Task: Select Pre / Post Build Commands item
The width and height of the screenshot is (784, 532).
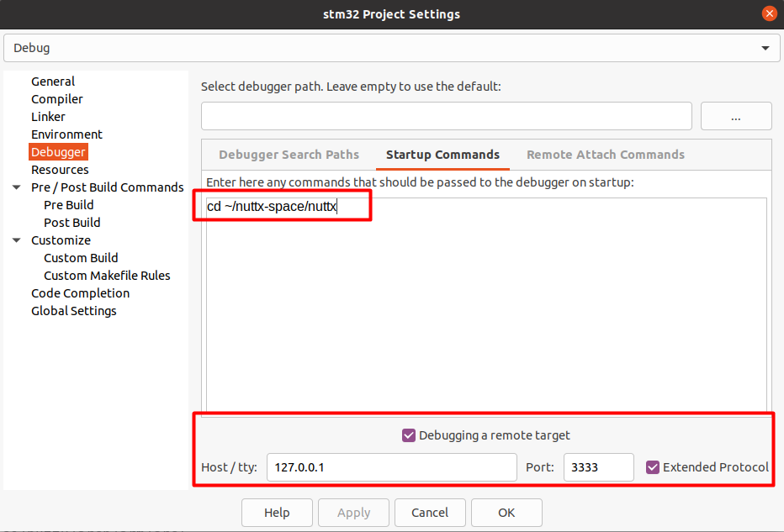Action: click(108, 187)
